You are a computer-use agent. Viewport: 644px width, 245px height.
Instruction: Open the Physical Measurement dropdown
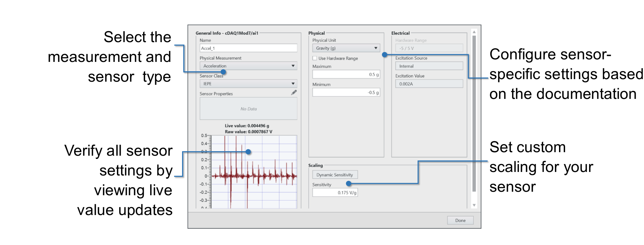[x=248, y=66]
